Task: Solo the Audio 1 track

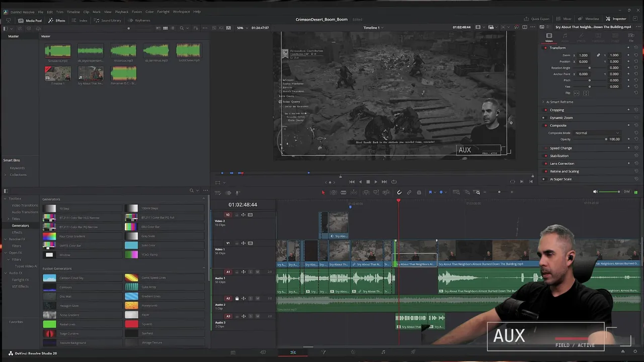Action: pos(251,272)
